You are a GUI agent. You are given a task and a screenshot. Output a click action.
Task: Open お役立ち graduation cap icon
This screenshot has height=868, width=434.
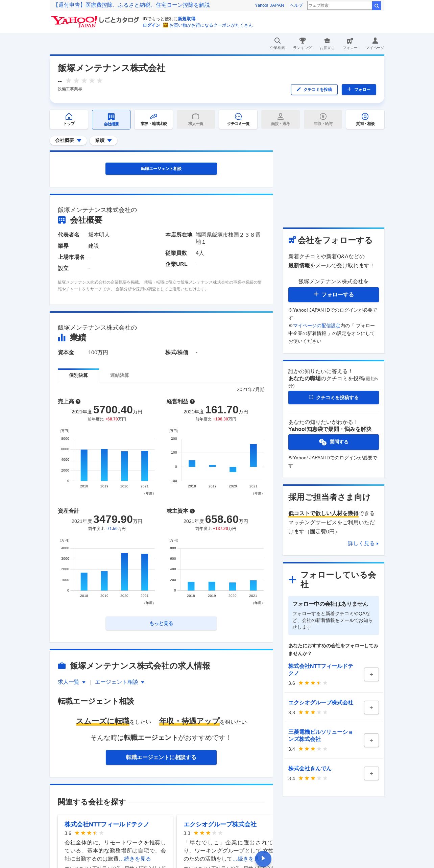click(327, 43)
